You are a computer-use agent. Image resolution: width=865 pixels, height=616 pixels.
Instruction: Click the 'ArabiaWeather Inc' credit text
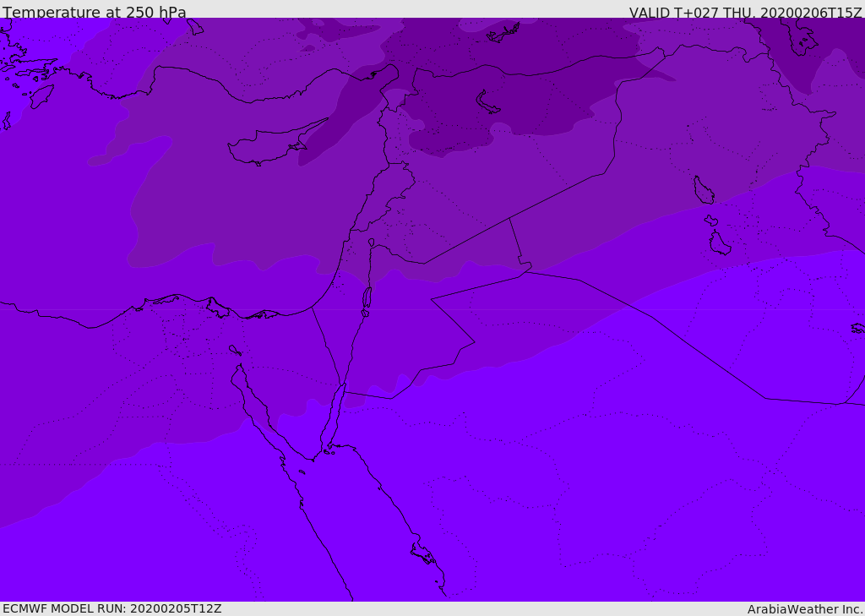coord(804,609)
